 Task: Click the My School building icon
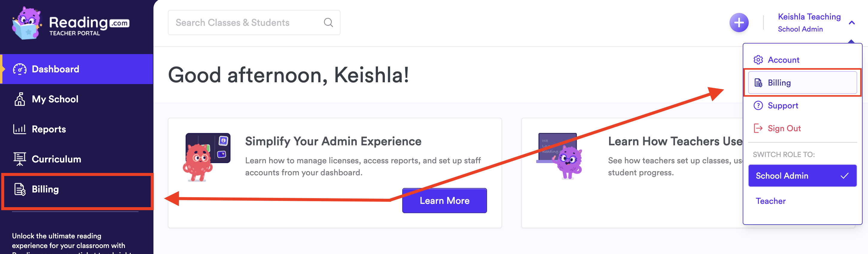click(x=19, y=99)
